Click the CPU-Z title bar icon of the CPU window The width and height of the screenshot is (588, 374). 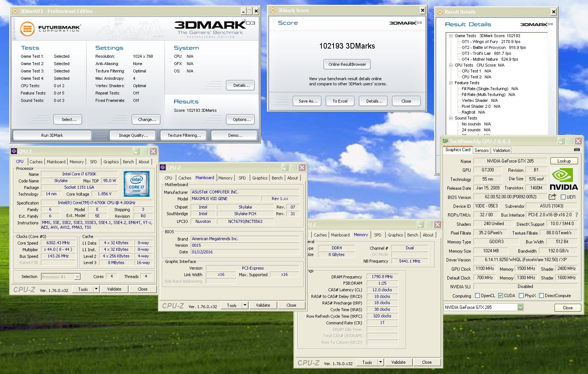tap(14, 151)
